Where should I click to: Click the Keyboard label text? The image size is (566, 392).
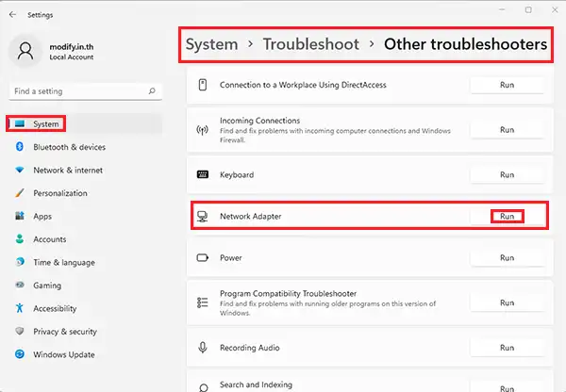237,175
